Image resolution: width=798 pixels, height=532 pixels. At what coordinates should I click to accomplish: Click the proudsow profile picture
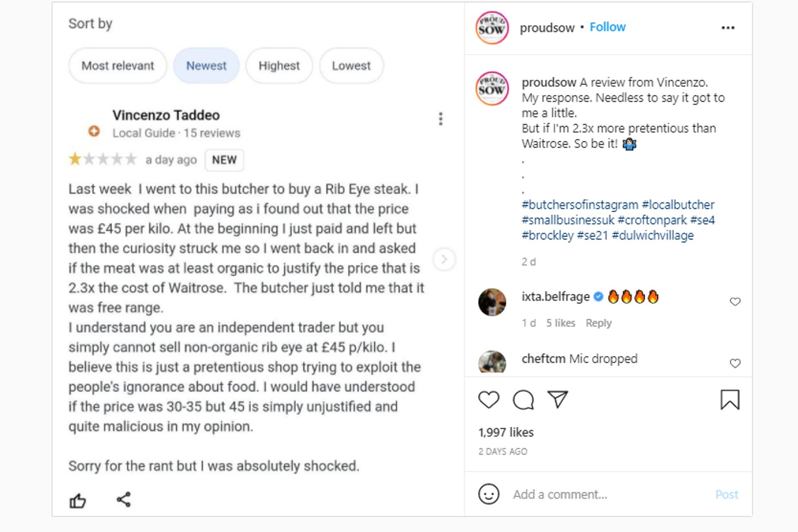(492, 27)
